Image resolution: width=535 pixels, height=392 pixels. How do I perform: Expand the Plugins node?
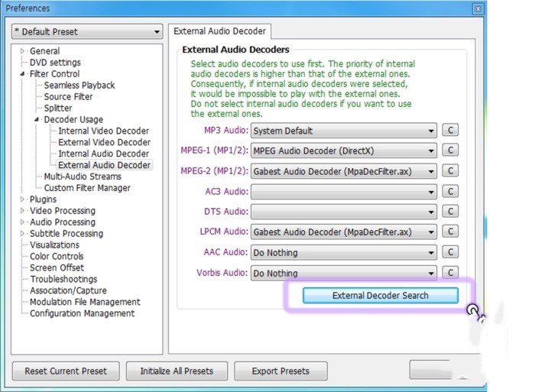pos(22,199)
